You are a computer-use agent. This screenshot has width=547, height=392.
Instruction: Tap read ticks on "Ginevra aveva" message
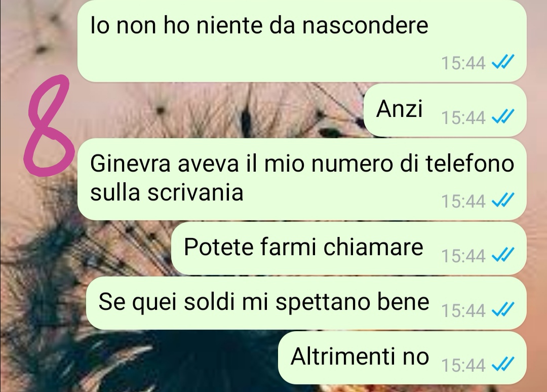[x=503, y=200]
